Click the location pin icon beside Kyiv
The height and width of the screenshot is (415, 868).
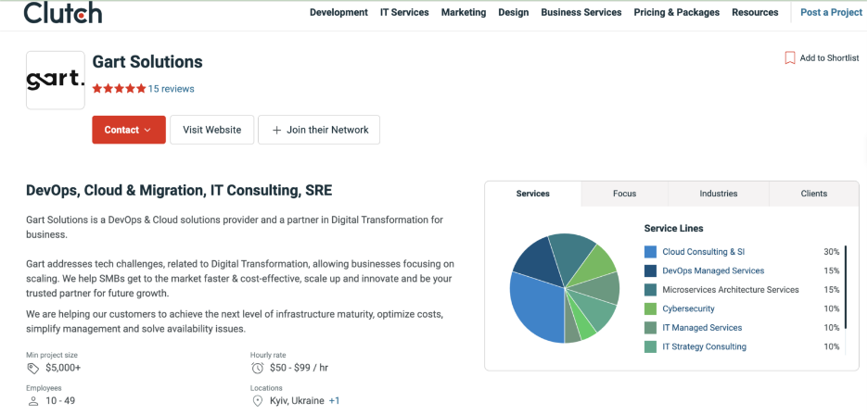coord(257,400)
